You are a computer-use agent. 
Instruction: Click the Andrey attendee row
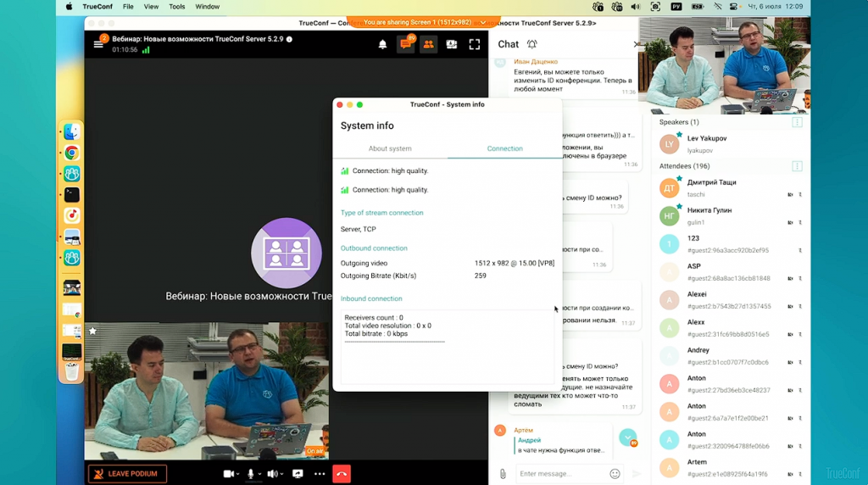tap(731, 356)
